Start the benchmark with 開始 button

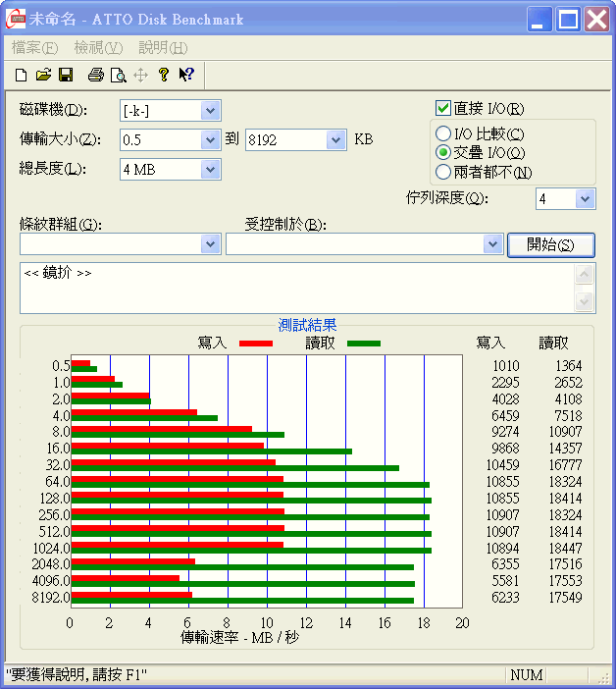pos(551,244)
